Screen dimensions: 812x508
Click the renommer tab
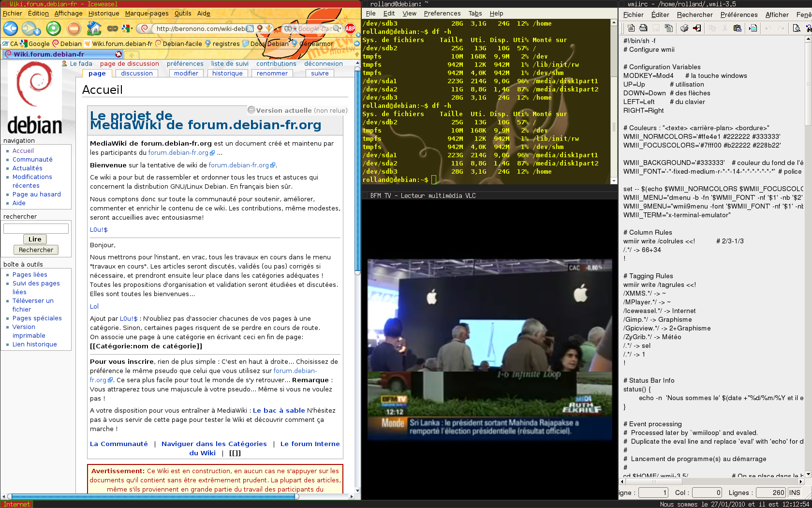[272, 74]
